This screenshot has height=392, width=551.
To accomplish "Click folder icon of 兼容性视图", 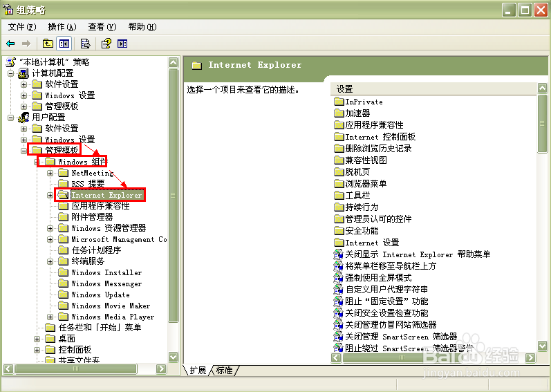I will tap(339, 160).
